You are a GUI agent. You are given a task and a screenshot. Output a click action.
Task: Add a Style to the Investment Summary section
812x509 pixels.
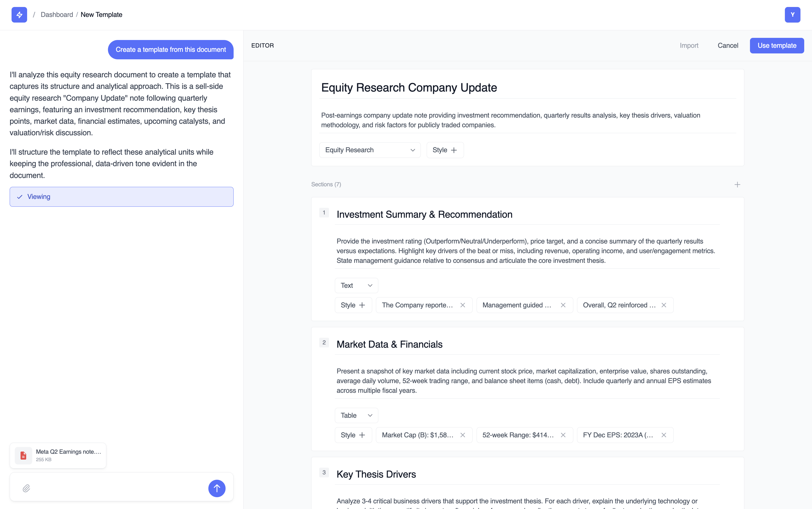[x=353, y=305]
